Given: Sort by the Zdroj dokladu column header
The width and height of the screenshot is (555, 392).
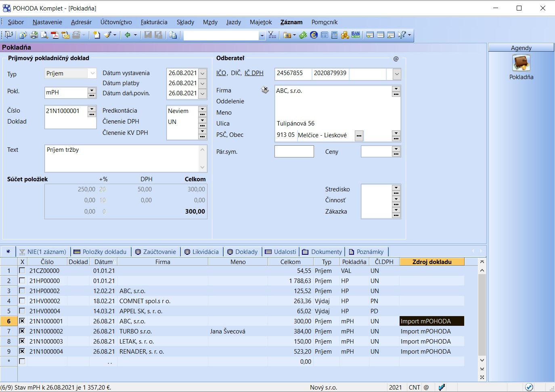Looking at the screenshot, I should [432, 262].
